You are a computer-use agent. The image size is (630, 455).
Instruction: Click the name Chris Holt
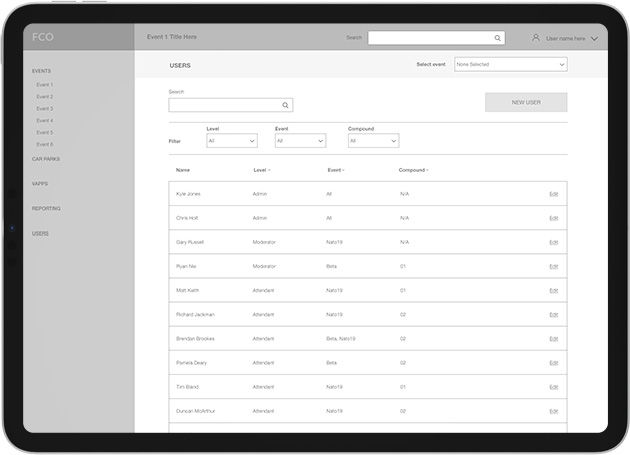(187, 218)
